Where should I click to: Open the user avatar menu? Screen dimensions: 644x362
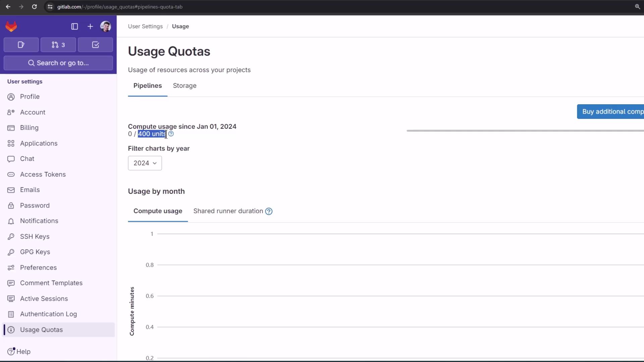tap(106, 26)
